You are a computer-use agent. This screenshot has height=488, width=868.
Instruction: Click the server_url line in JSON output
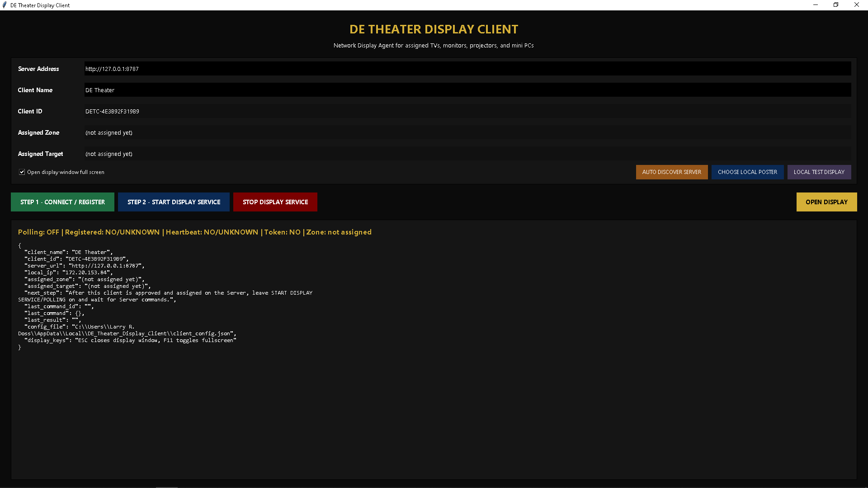85,266
